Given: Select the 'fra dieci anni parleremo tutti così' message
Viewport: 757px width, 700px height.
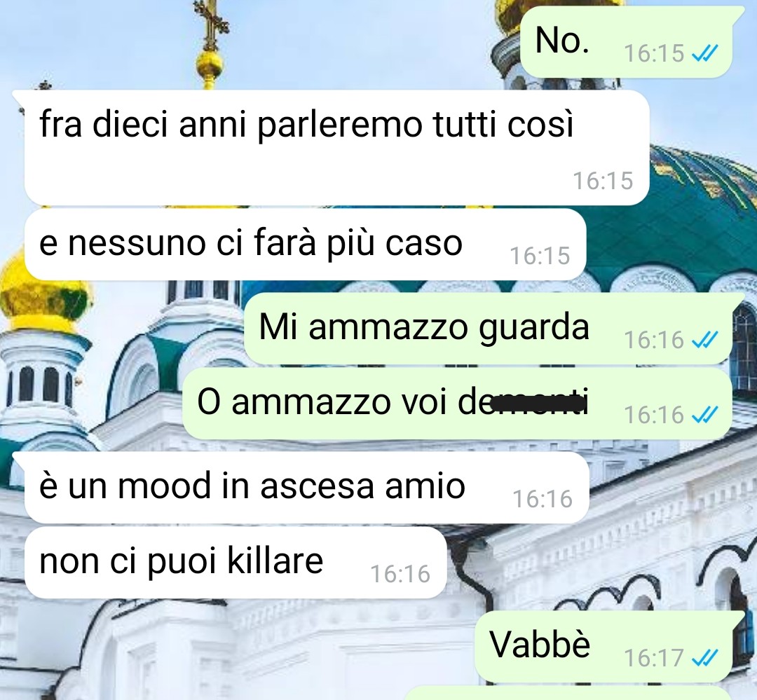Looking at the screenshot, I should click(337, 147).
